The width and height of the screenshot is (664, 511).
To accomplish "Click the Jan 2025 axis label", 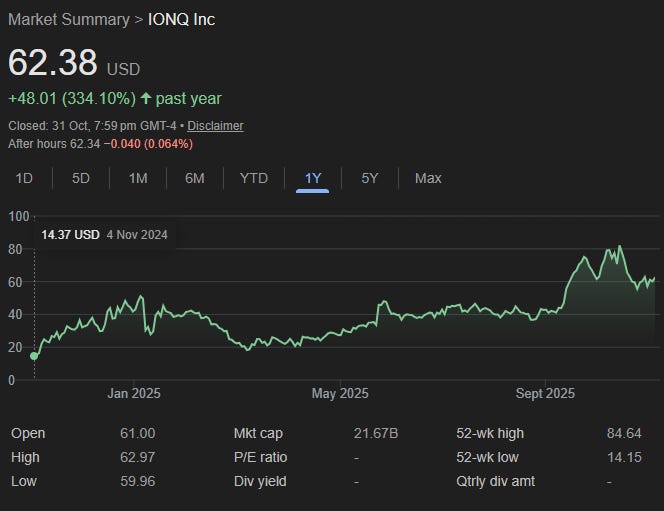I will click(x=134, y=393).
